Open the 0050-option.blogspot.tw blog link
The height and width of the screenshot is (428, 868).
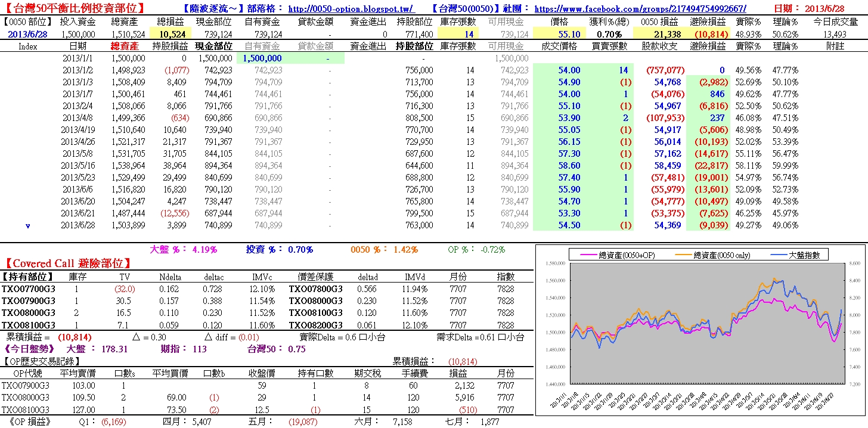(351, 9)
